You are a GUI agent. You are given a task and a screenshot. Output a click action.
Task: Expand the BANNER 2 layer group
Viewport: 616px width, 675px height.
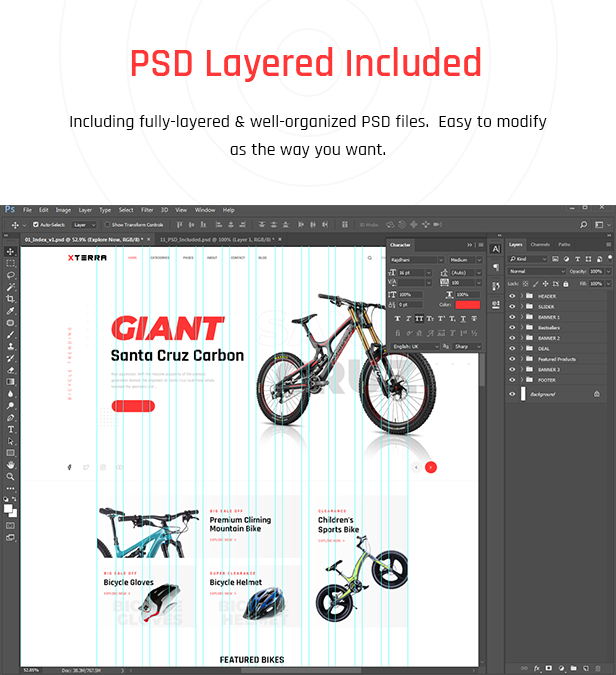pyautogui.click(x=522, y=338)
